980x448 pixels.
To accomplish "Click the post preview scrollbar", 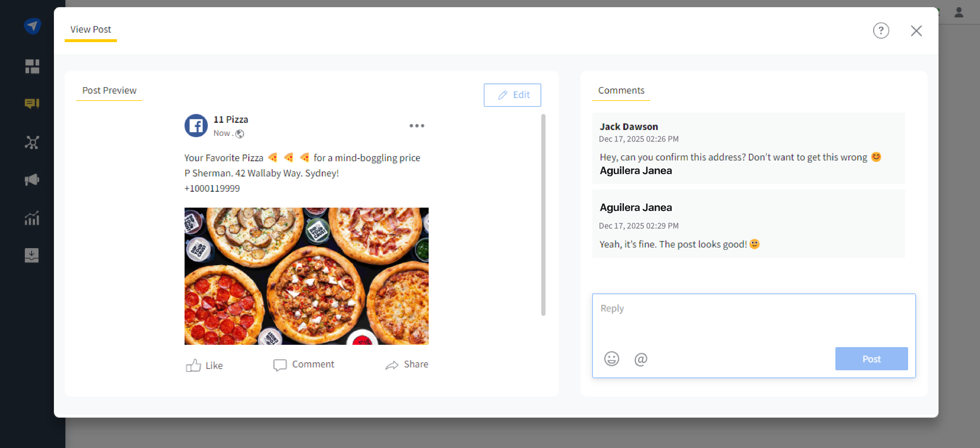I will (543, 215).
